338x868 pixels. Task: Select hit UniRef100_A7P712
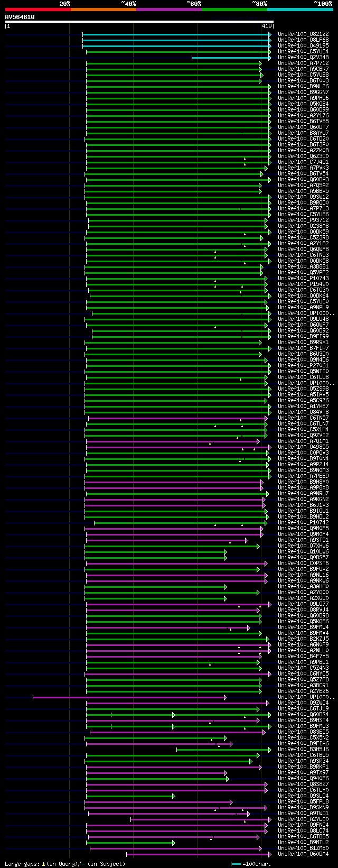[303, 63]
